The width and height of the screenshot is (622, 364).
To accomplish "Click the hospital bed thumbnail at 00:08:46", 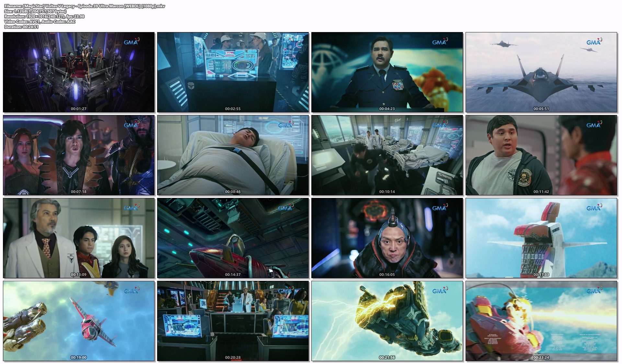I will click(233, 155).
